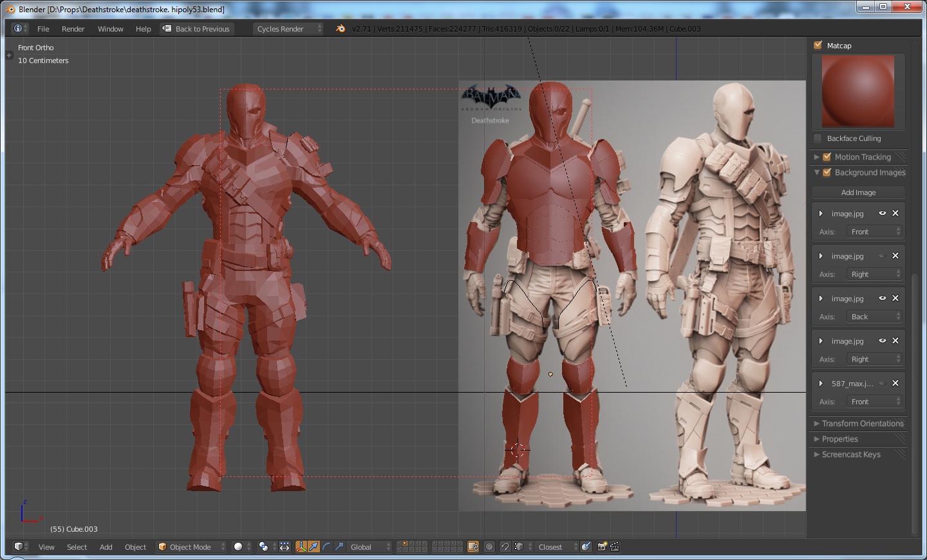Open the View menu in 3D header
The image size is (927, 560).
coord(46,546)
